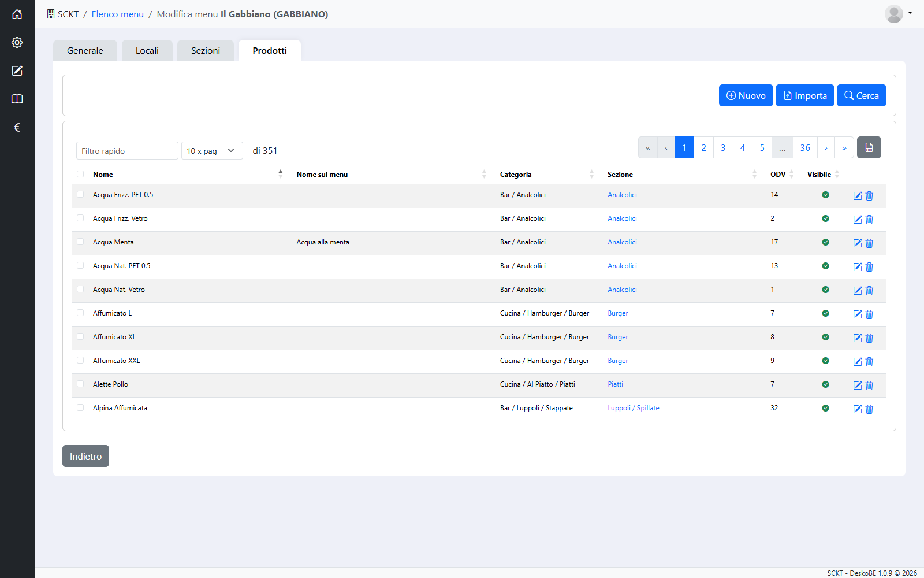Open the user avatar menu
The width and height of the screenshot is (924, 578).
click(898, 14)
